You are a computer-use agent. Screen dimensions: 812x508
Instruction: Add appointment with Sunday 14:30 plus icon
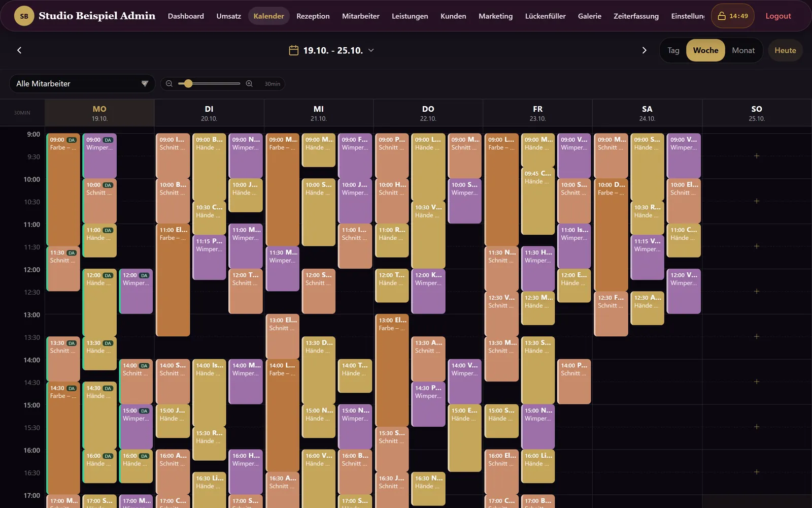pos(756,382)
